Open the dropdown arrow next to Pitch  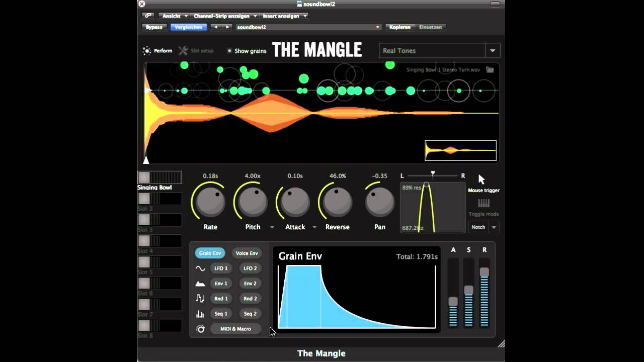[272, 227]
